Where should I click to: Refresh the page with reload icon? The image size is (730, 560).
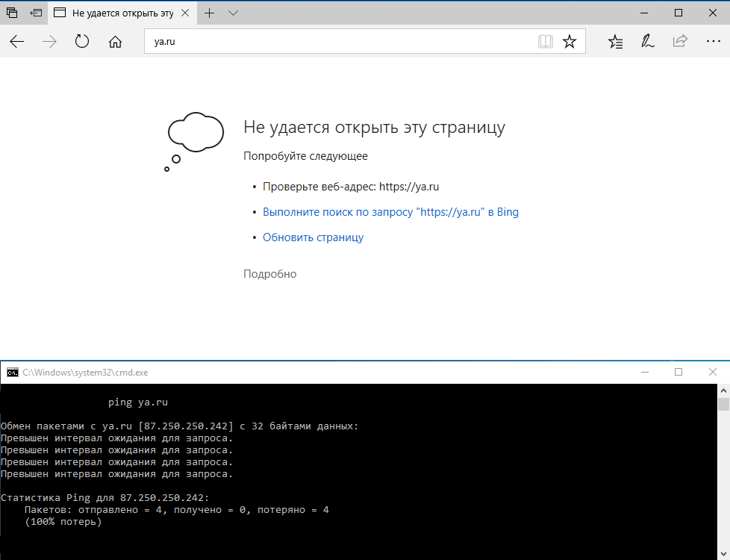pos(82,42)
